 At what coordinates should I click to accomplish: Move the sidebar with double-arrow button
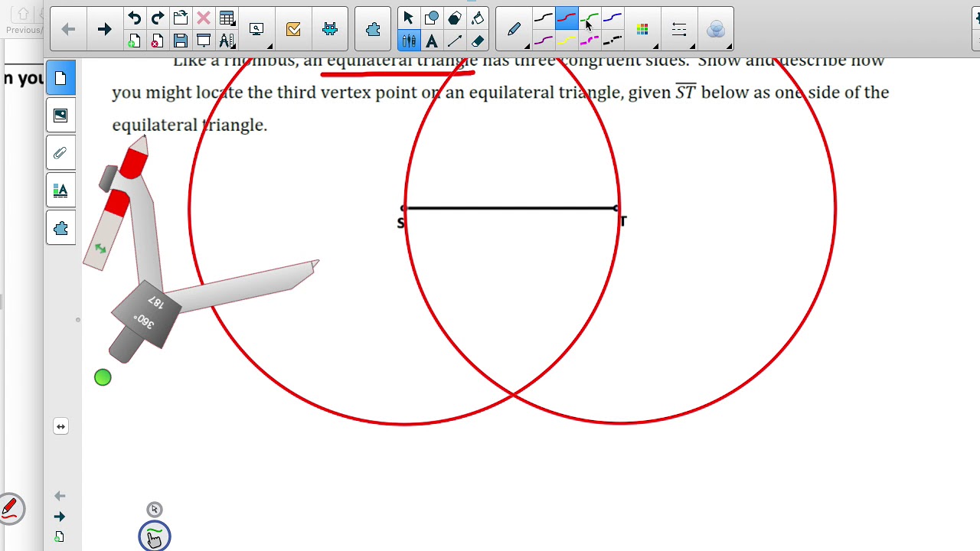(60, 426)
